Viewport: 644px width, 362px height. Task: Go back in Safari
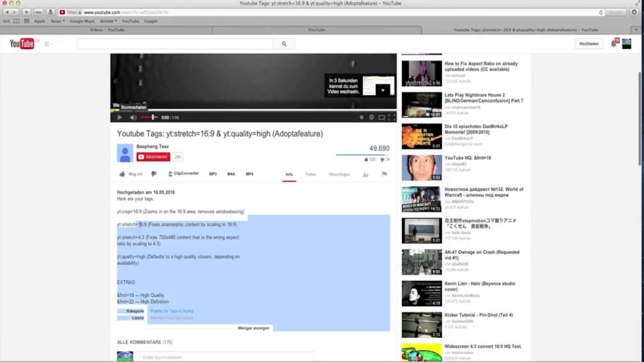(x=7, y=12)
